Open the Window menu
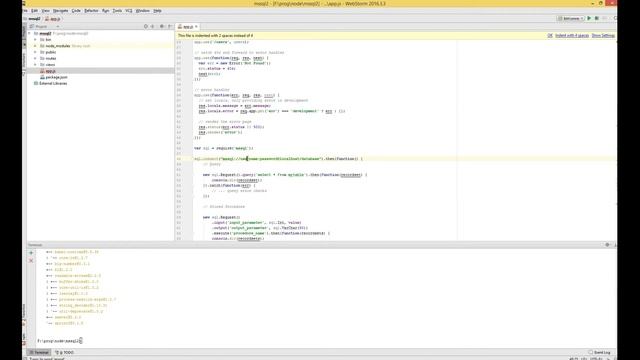640x360 pixels. 142,11
